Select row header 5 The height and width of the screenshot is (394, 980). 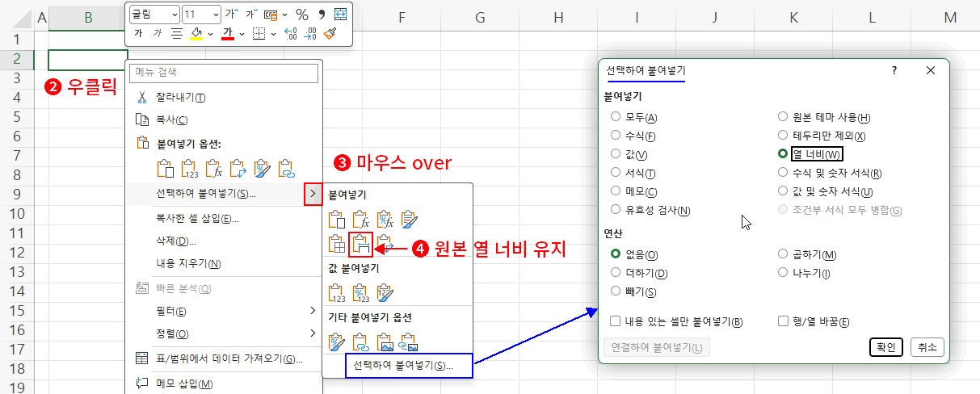click(16, 117)
